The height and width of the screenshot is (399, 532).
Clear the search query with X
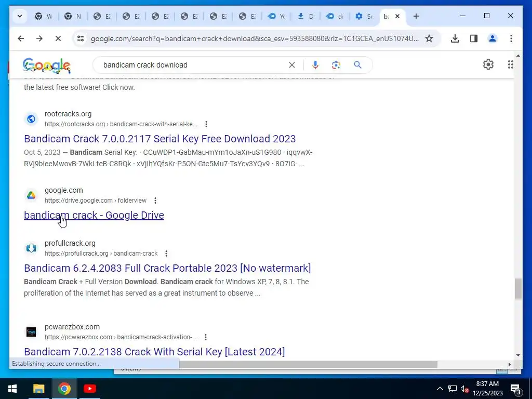coord(292,65)
